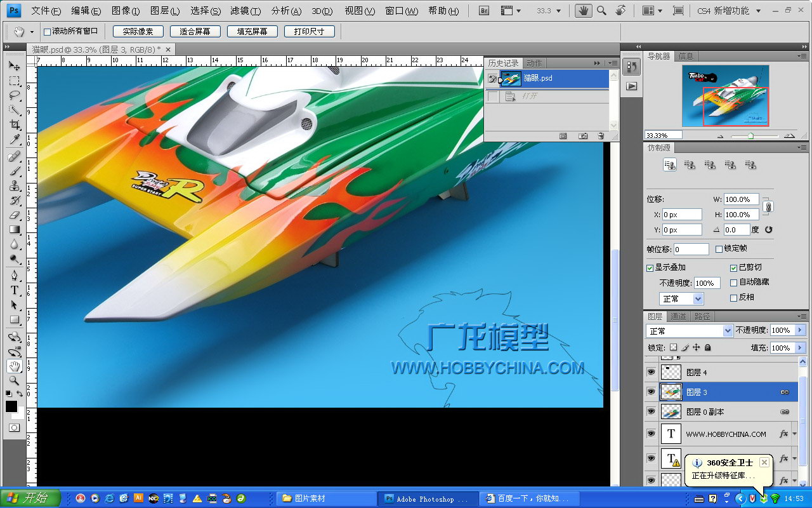812x508 pixels.
Task: Switch to the 通道 tab
Action: pyautogui.click(x=678, y=316)
